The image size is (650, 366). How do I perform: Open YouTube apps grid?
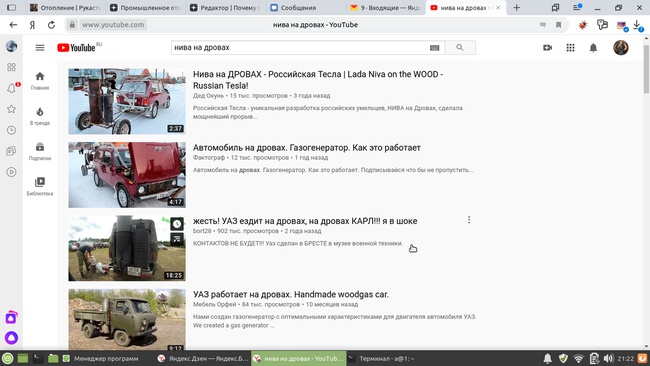570,48
